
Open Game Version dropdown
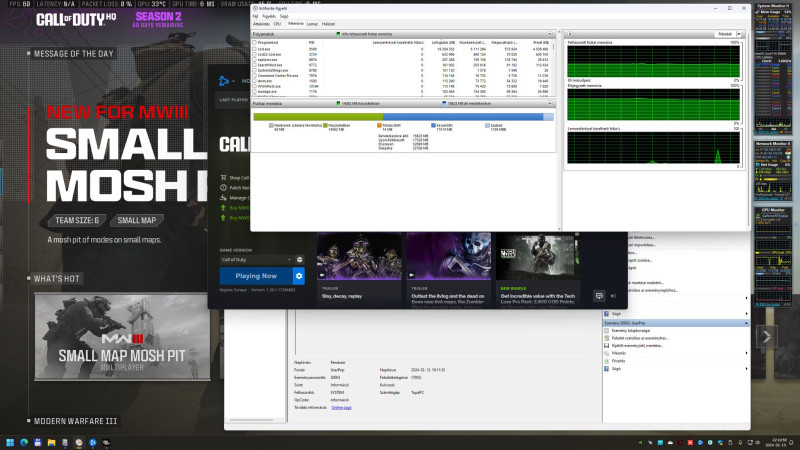256,260
